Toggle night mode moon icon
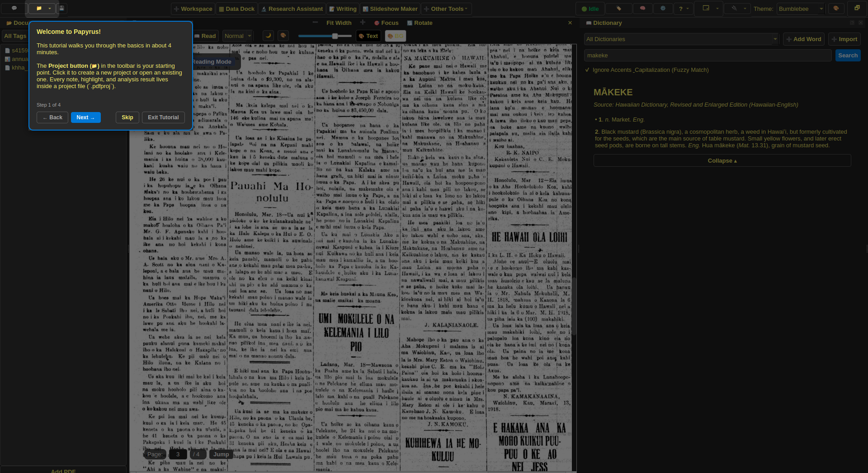 point(268,36)
